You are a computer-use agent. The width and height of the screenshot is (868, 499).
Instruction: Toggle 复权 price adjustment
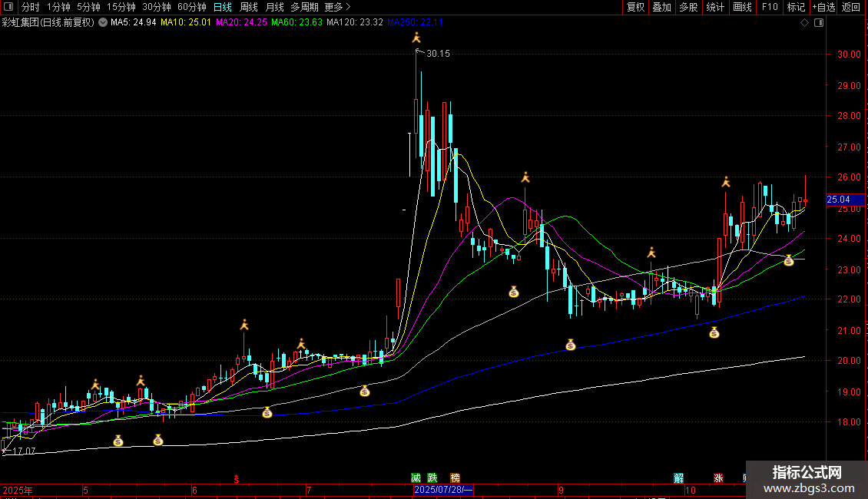point(636,7)
